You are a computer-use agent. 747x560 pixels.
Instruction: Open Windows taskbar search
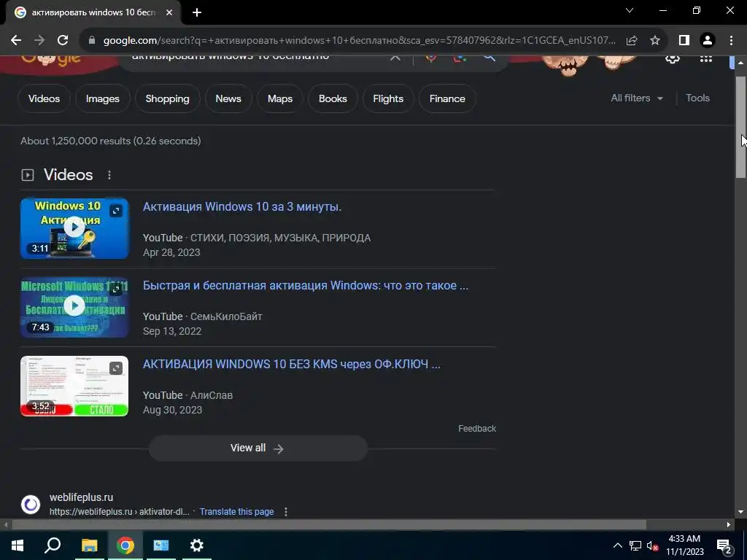(53, 545)
